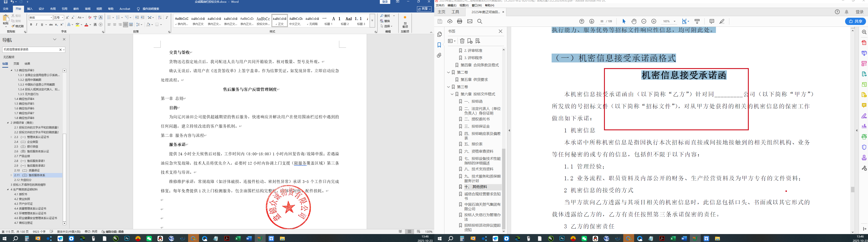Apply superscript formatting in Word

pyautogui.click(x=62, y=25)
